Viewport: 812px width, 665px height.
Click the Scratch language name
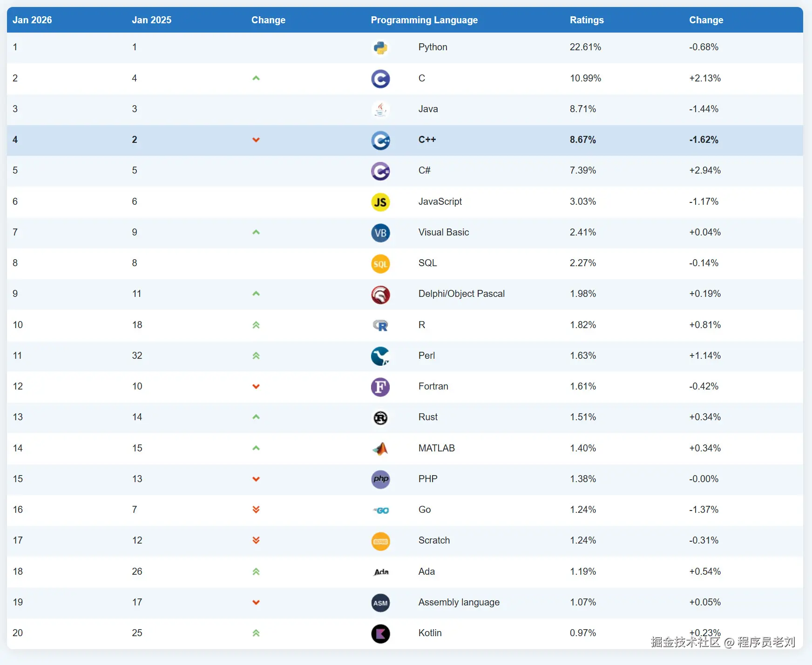(x=434, y=540)
